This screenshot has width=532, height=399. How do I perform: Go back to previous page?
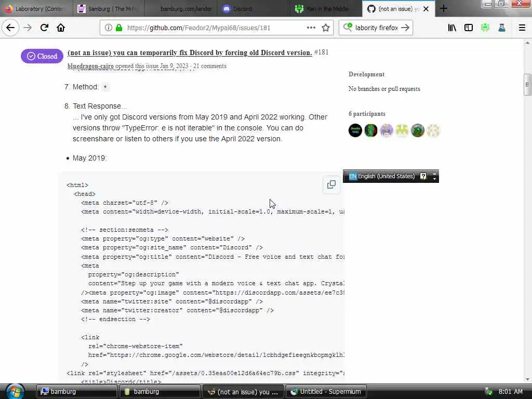pos(10,28)
